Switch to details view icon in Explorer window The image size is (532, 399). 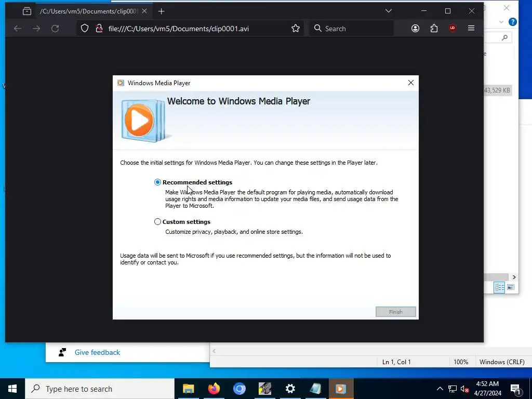pos(499,288)
